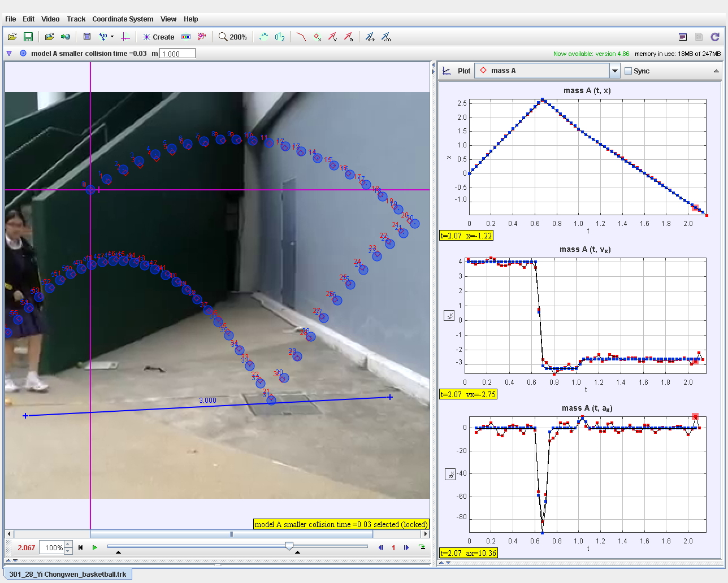Enable the Sync checkbox
The height and width of the screenshot is (583, 728).
pos(629,71)
